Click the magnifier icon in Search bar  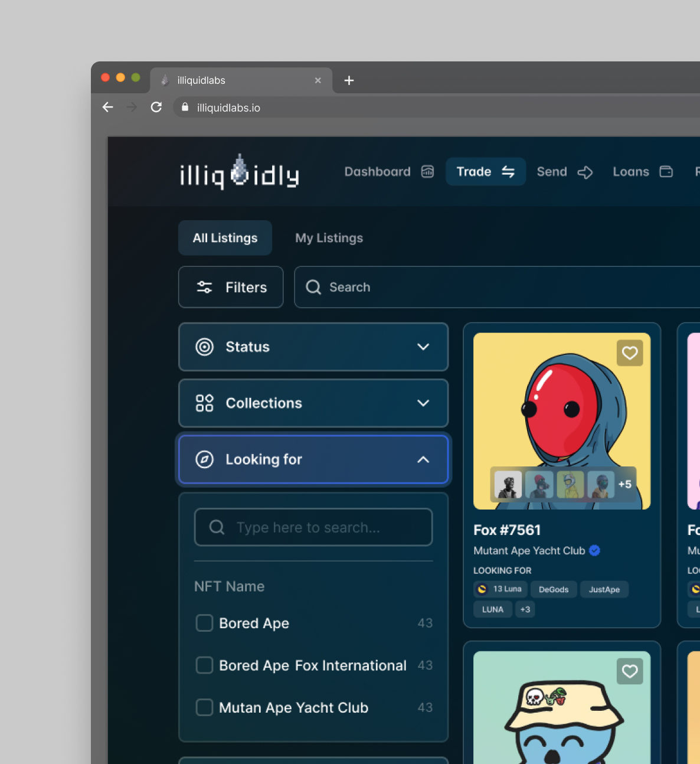click(313, 287)
